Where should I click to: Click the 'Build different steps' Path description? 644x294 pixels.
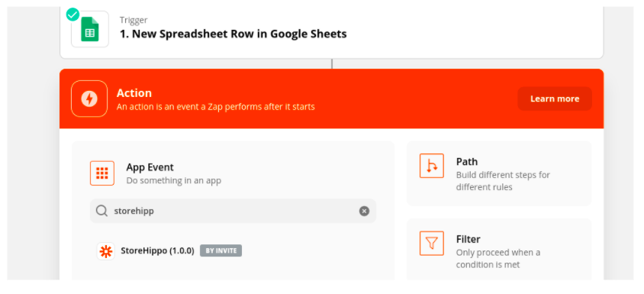503,181
